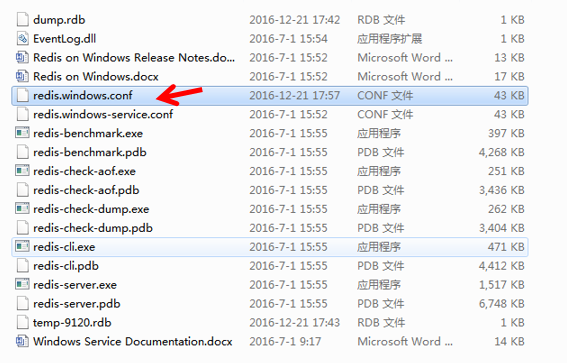567x363 pixels.
Task: Select the redis-check-dump.exe file name
Action: pyautogui.click(x=91, y=209)
